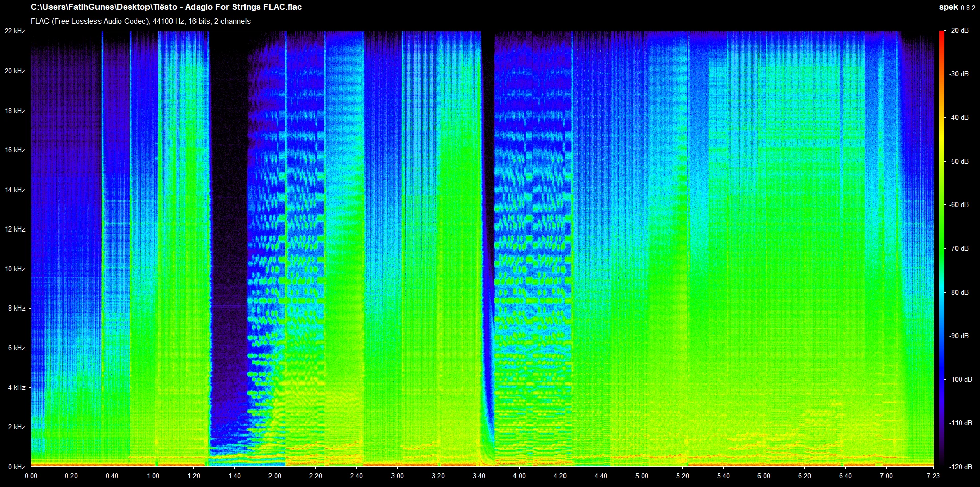
Task: Click the 5:20 time axis label
Action: (682, 476)
